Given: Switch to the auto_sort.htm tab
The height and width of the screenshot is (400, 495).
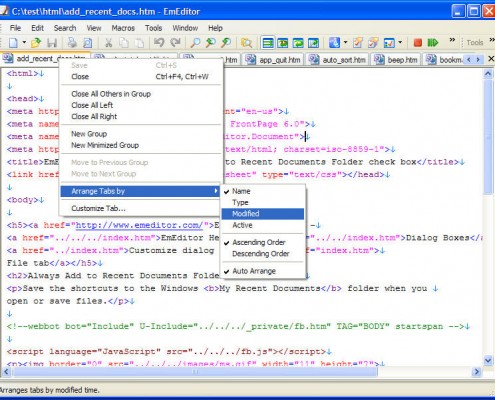Looking at the screenshot, I should pyautogui.click(x=337, y=60).
